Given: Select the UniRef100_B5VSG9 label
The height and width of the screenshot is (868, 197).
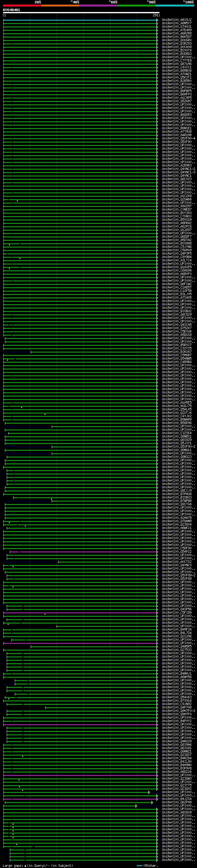Looking at the screenshot, I should point(177,220).
